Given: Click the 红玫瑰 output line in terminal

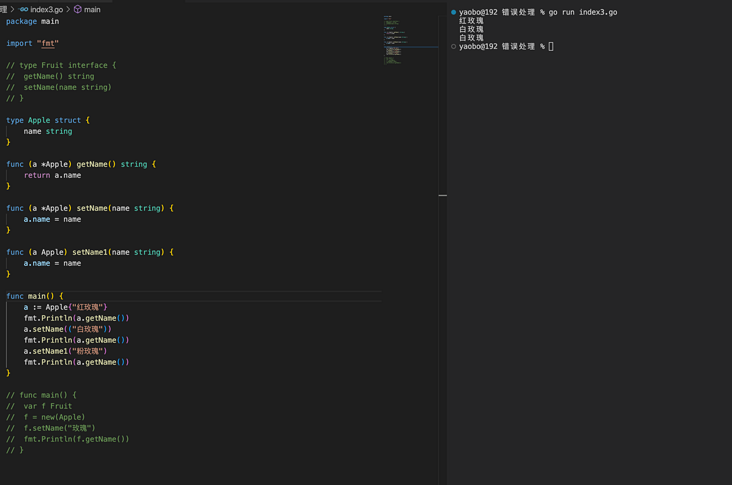Looking at the screenshot, I should click(471, 21).
